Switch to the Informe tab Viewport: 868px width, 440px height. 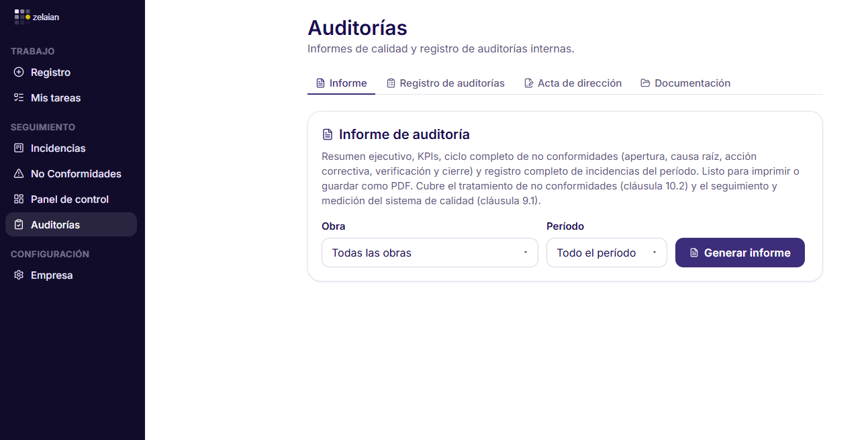point(341,83)
